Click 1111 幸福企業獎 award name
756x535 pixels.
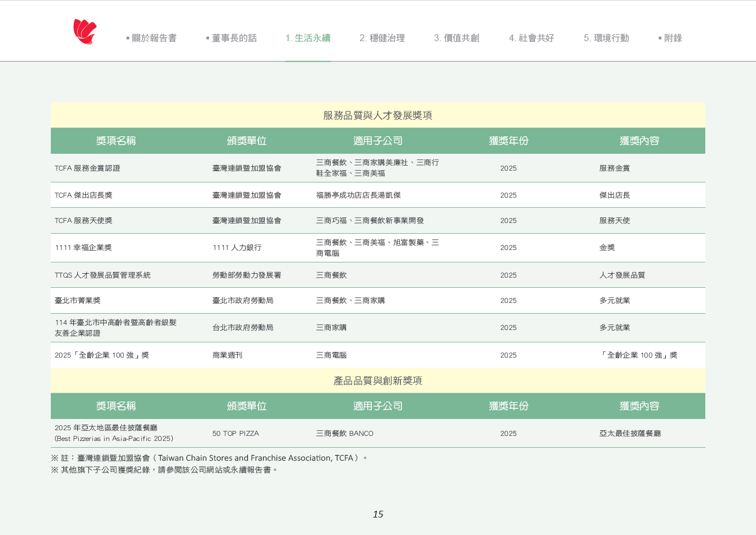click(83, 248)
